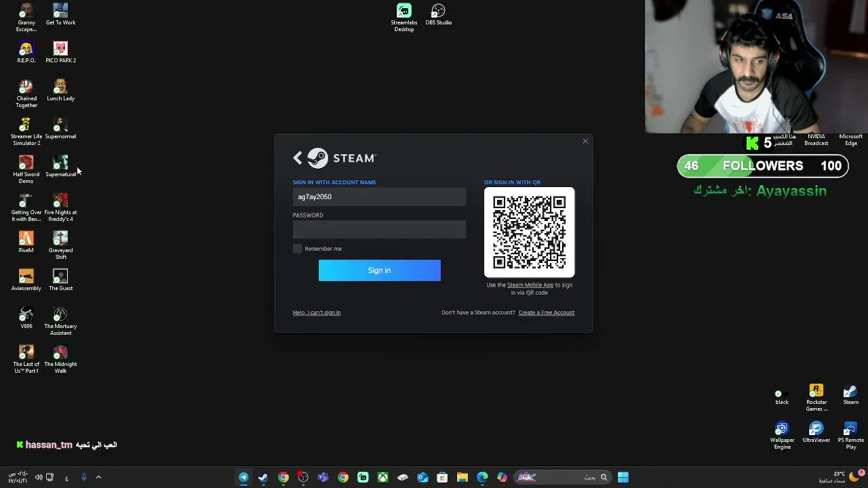The height and width of the screenshot is (488, 868).
Task: Expand the hidden system tray icons chevron
Action: [98, 478]
